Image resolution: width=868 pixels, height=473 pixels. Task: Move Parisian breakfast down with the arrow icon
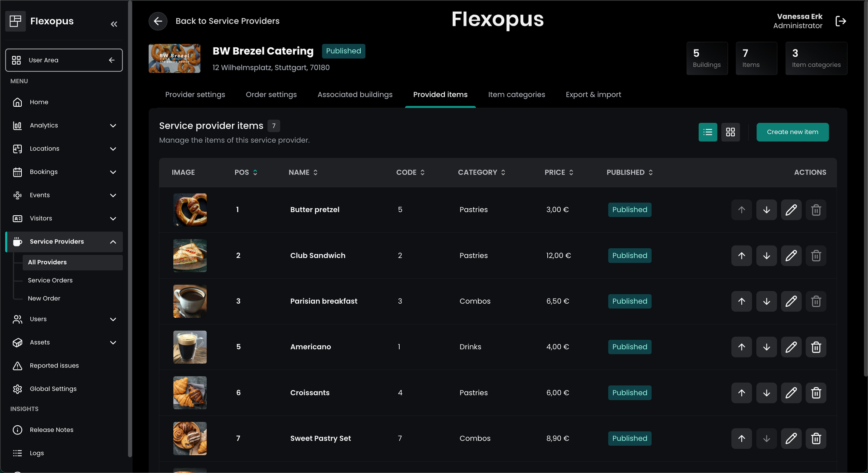click(x=766, y=301)
